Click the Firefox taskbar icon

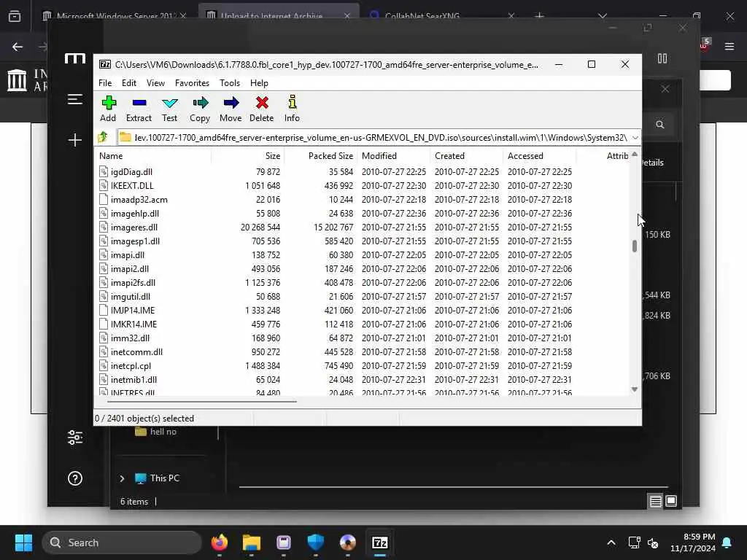[219, 542]
